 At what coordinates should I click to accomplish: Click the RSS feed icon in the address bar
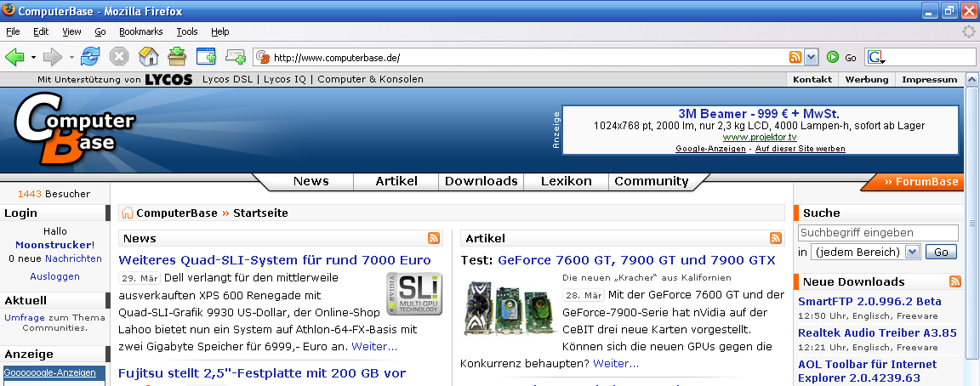(795, 58)
